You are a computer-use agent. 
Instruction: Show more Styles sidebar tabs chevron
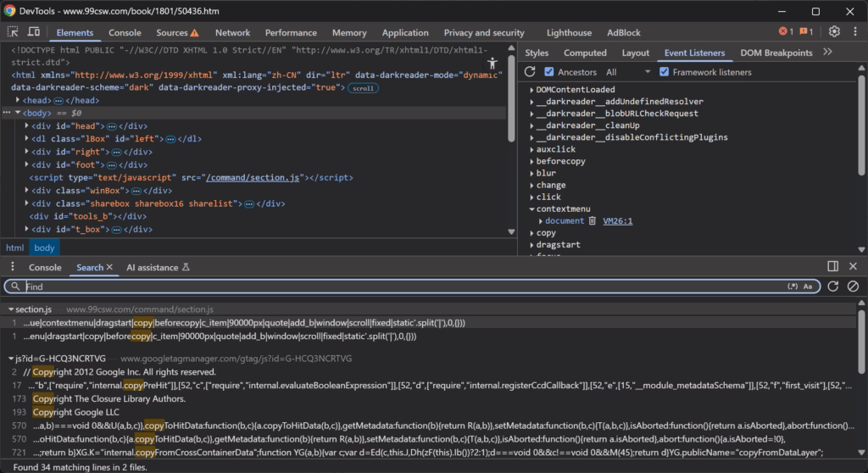tap(827, 52)
